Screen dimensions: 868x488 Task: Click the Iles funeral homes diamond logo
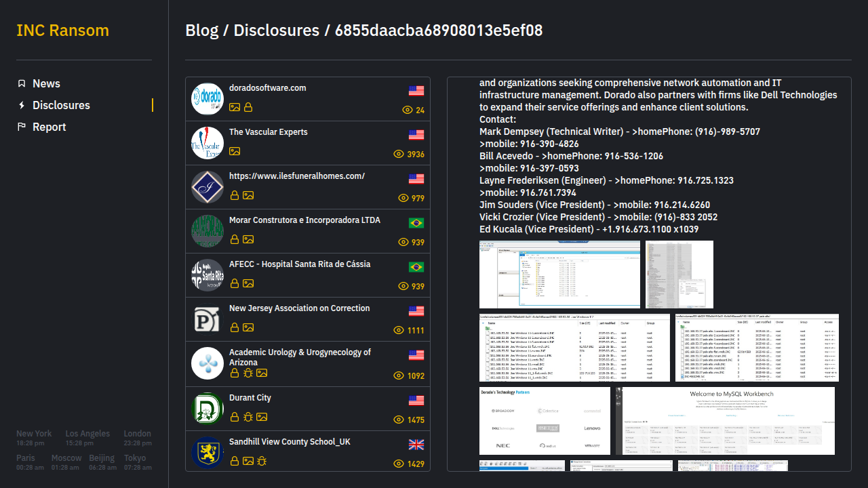pyautogui.click(x=208, y=187)
